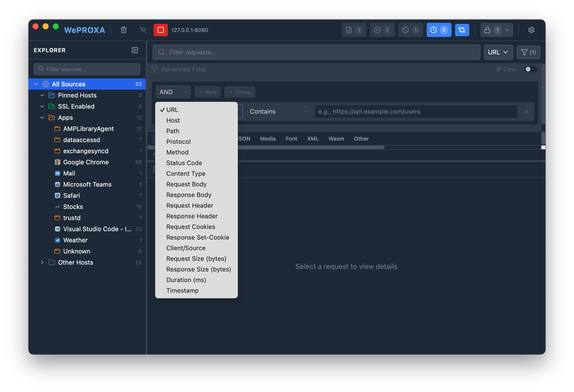Select Status Code from the filter menu
Viewport: 574px width, 392px height.
184,163
